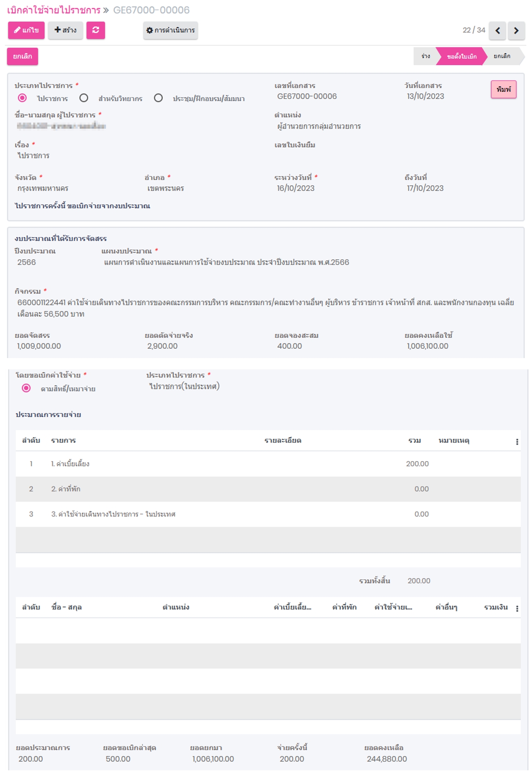Screen dimensions: 532x776
Task: Click the pink ยกเลิก cancel button
Action: 23,56
